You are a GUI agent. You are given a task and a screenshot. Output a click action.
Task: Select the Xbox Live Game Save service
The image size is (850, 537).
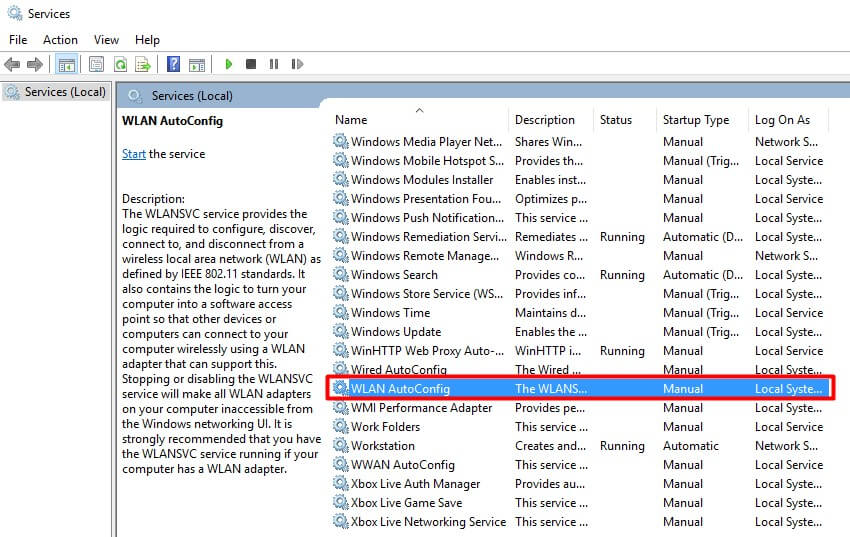click(x=579, y=502)
